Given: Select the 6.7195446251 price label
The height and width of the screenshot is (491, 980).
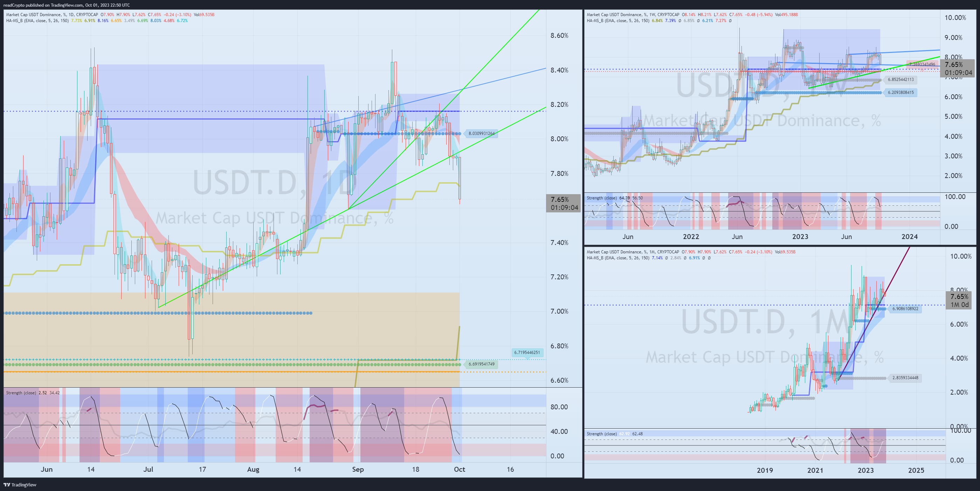Looking at the screenshot, I should tap(527, 353).
